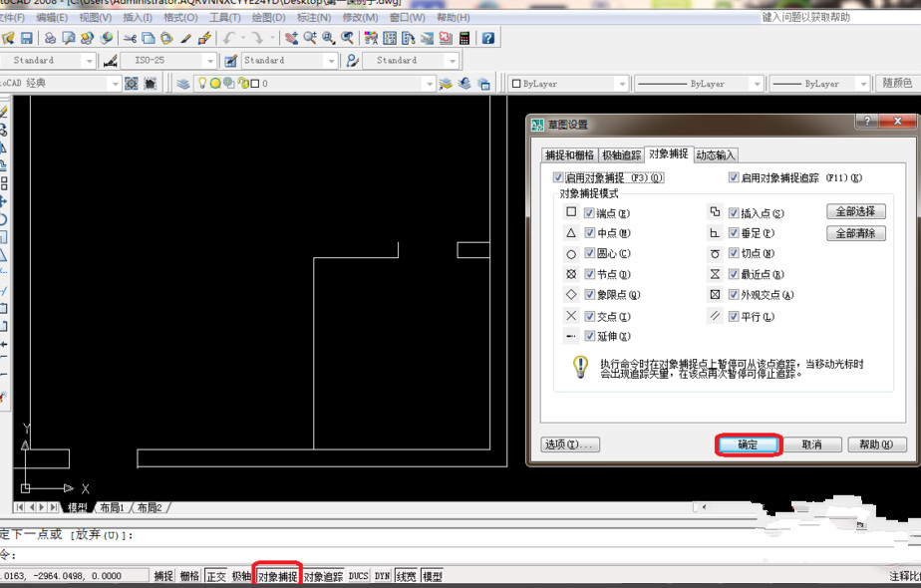Click the Save icon in the toolbar

tap(27, 39)
